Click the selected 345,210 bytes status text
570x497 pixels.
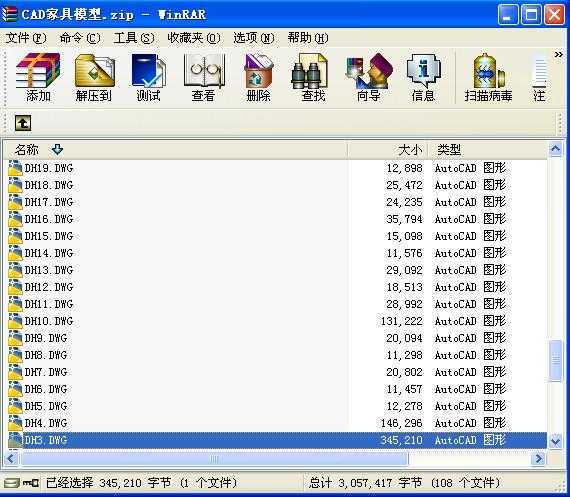[141, 483]
